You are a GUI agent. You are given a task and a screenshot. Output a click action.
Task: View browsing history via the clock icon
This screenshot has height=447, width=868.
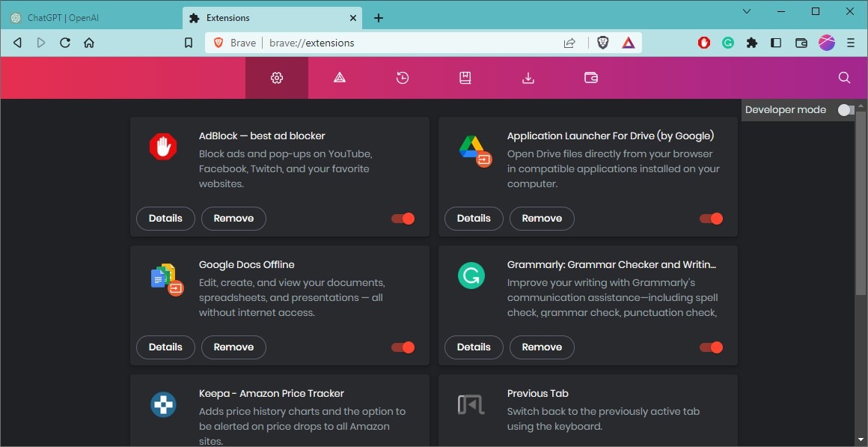tap(403, 77)
